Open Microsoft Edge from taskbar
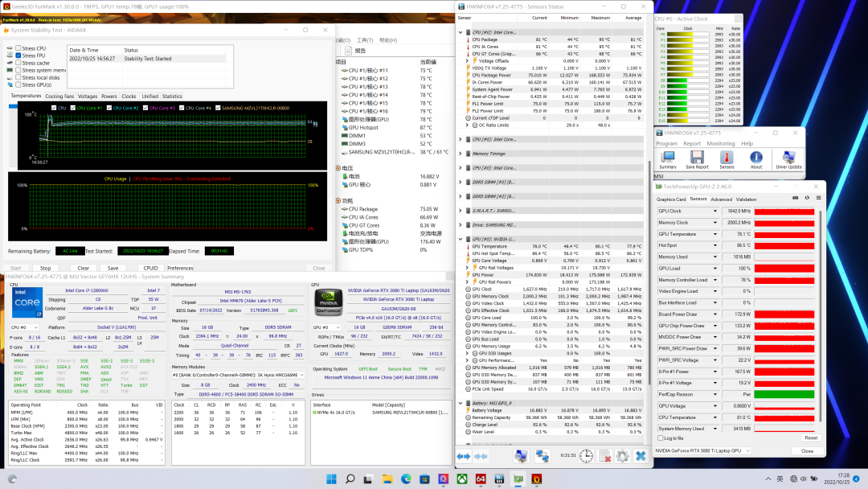The image size is (868, 489). pos(406,479)
